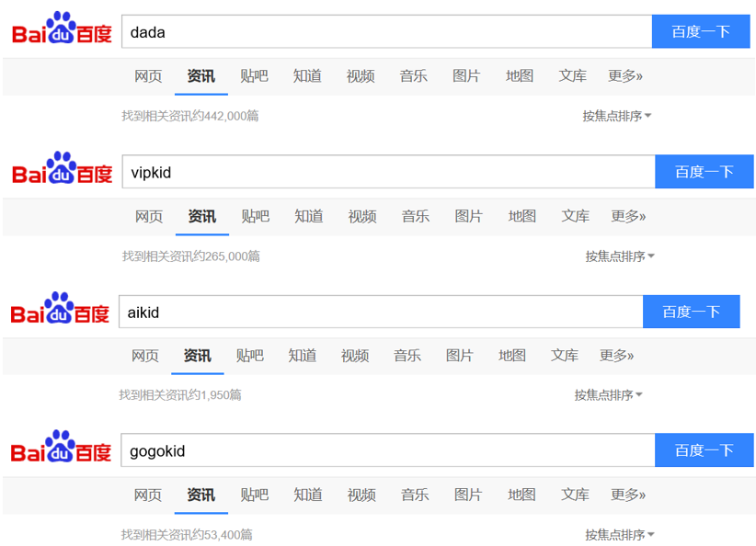Click the Baidu logo beside the gogokid search
756x546 pixels.
click(61, 447)
